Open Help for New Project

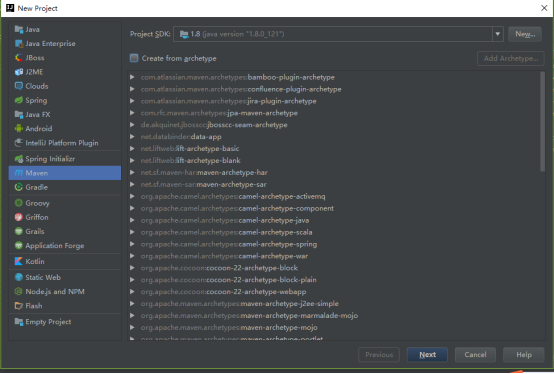tap(524, 355)
